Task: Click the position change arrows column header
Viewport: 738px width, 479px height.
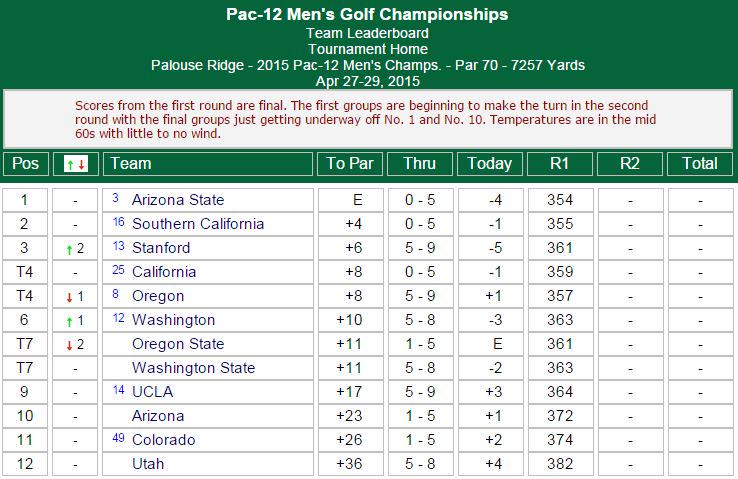Action: (x=76, y=164)
